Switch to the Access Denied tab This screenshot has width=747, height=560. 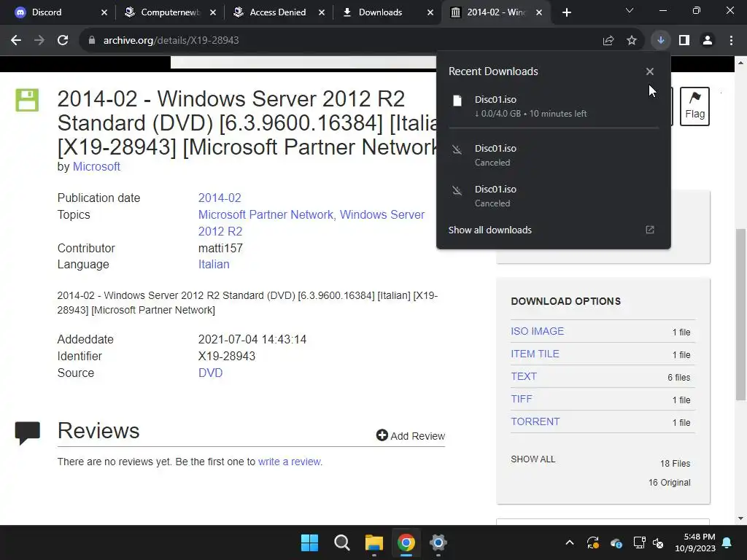[x=278, y=12]
